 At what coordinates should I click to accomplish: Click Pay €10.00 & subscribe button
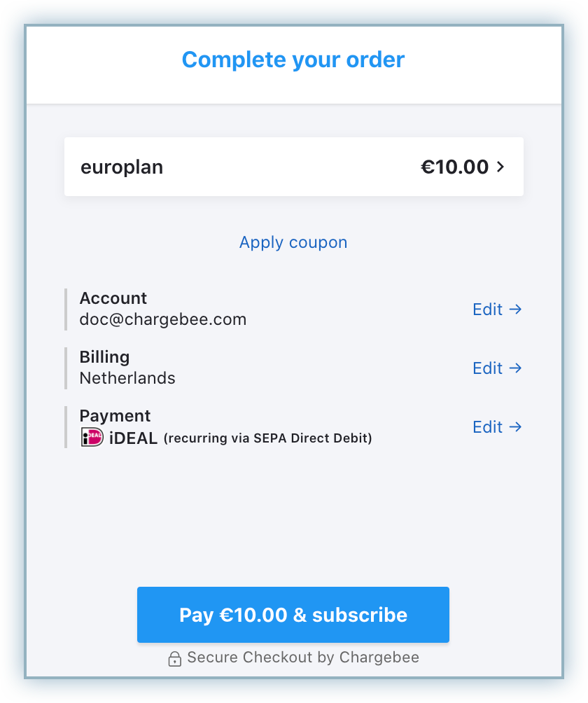click(293, 614)
